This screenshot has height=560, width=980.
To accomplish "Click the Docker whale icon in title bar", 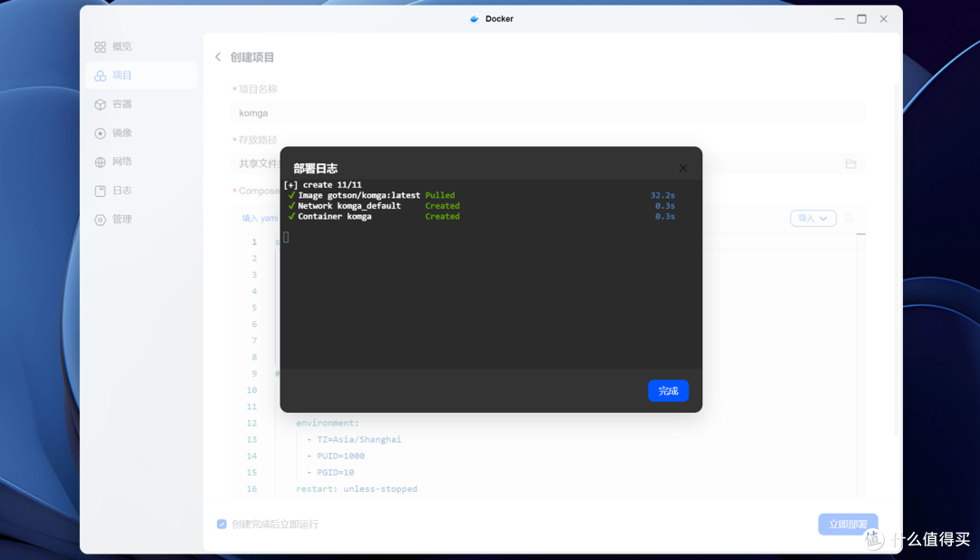I will (x=475, y=19).
